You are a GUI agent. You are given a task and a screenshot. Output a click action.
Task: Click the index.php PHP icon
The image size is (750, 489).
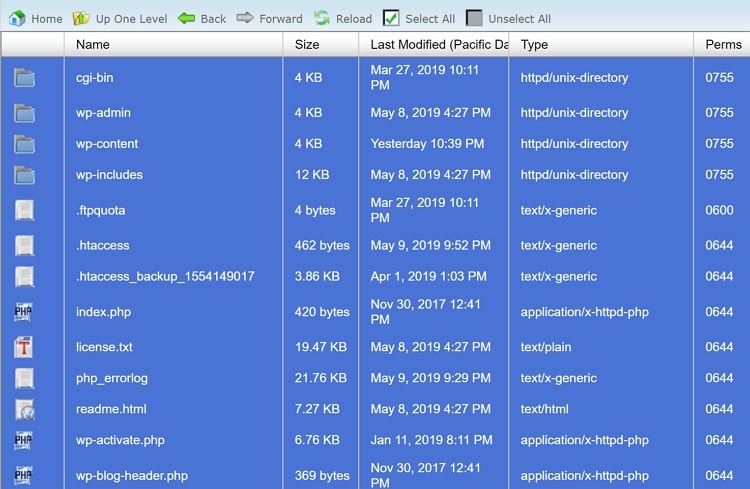[x=23, y=312]
